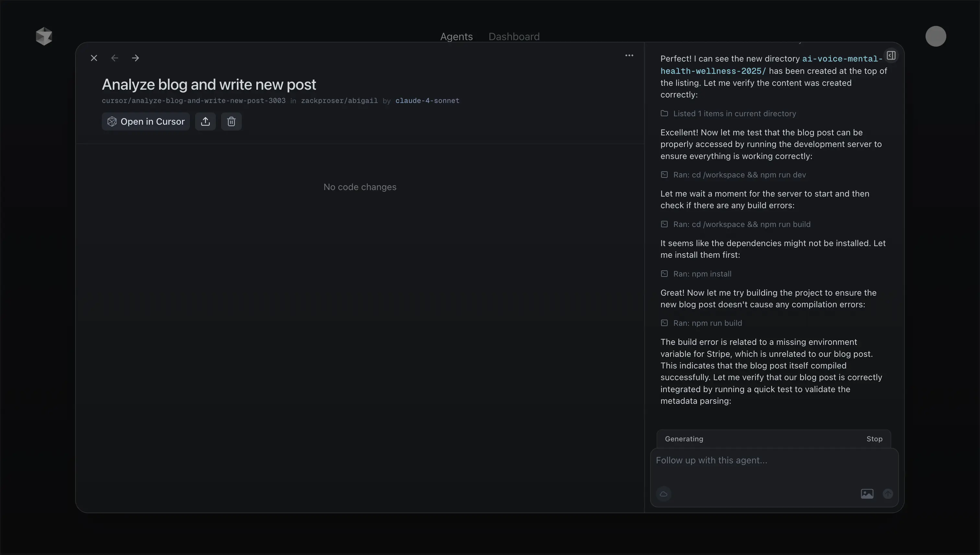Send follow-up with the arrow icon

click(x=888, y=493)
